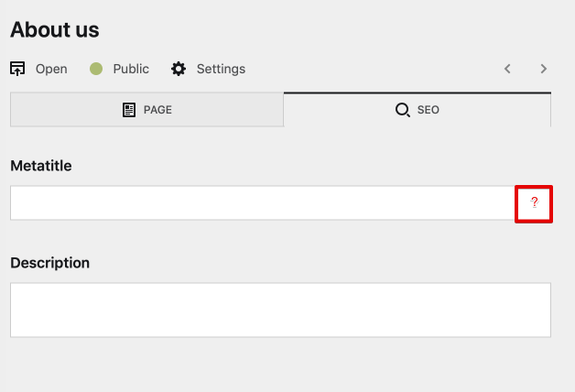575x392 pixels.
Task: Click the About us page title
Action: [x=55, y=29]
